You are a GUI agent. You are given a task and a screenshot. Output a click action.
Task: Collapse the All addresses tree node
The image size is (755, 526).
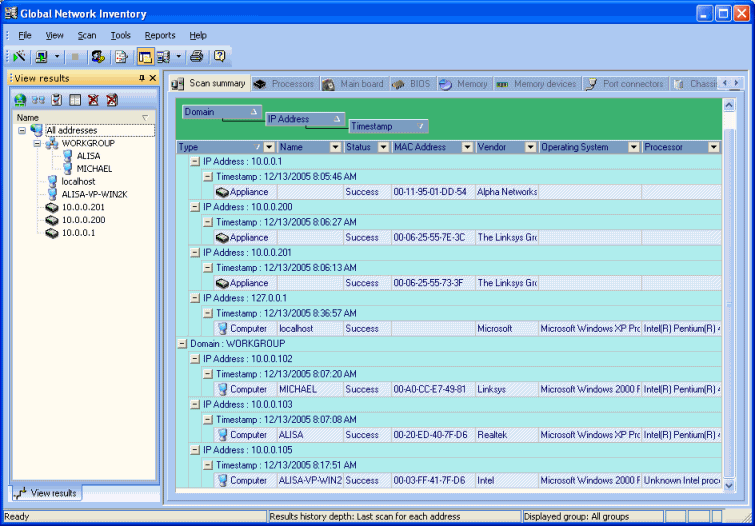coord(22,131)
